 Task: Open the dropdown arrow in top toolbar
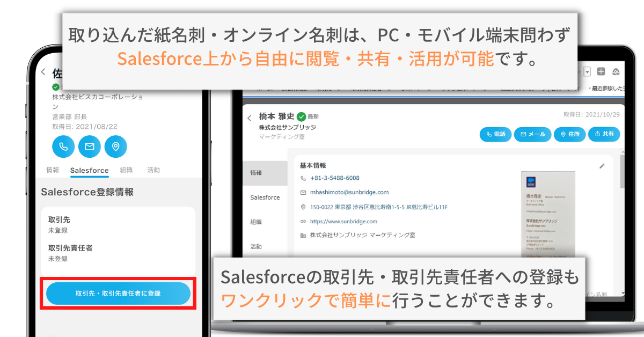coord(587,71)
